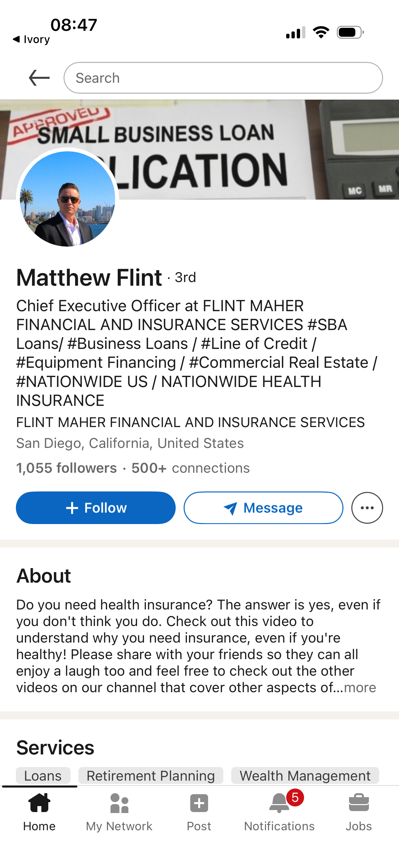Follow Matthew Flint
This screenshot has height=868, width=399.
pos(96,508)
